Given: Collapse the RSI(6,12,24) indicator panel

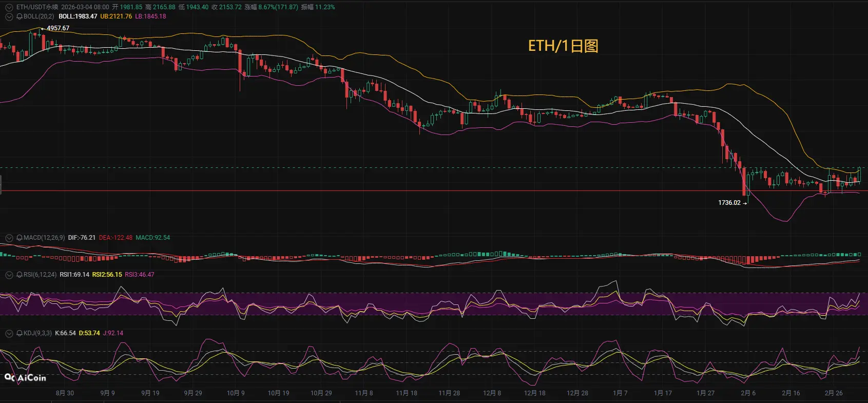Looking at the screenshot, I should click(x=9, y=275).
